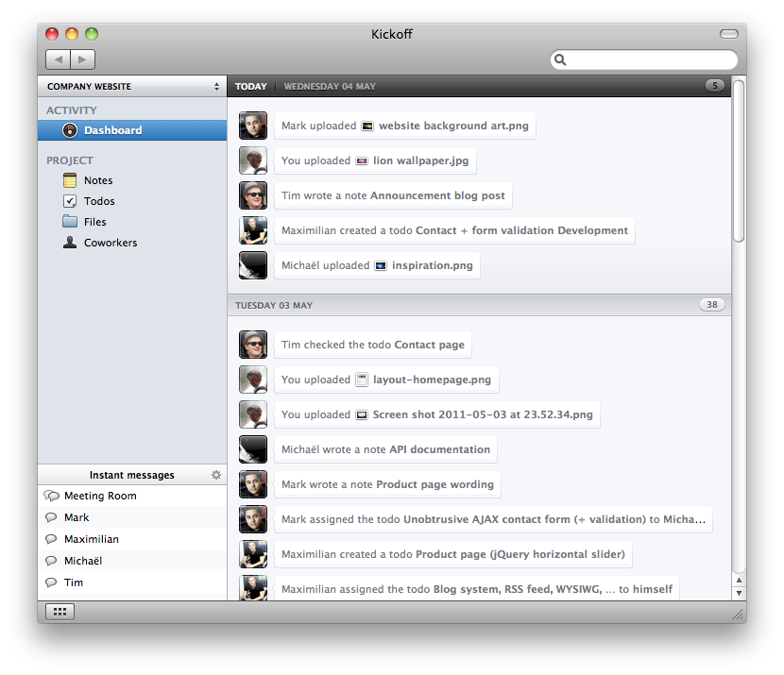Screen dimensions: 784x675
Task: Click the window resize grip
Action: pyautogui.click(x=738, y=615)
